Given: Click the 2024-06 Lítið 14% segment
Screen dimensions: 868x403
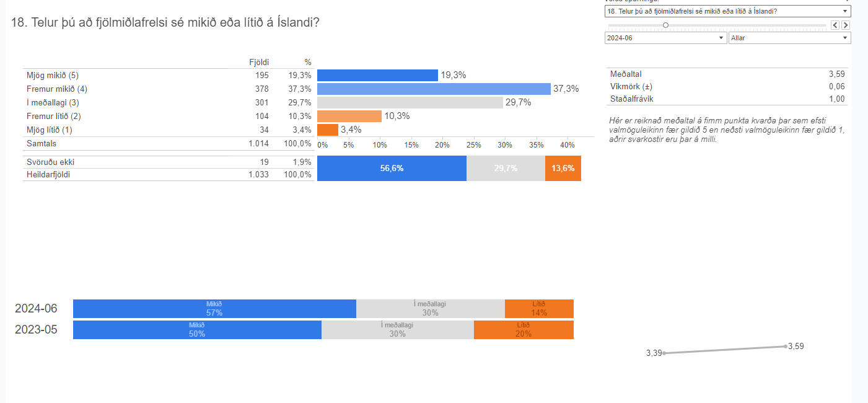Looking at the screenshot, I should [539, 309].
